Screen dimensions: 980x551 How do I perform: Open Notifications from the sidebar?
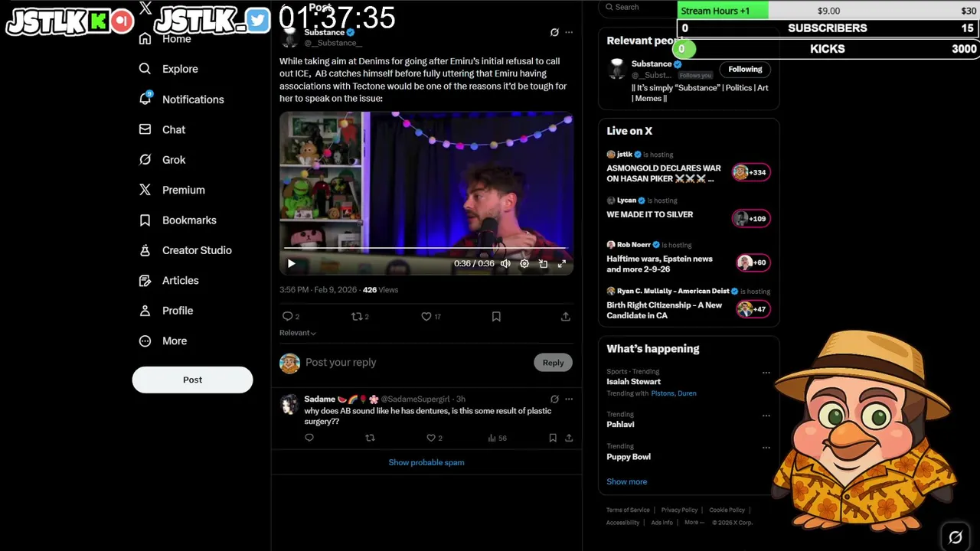click(181, 99)
